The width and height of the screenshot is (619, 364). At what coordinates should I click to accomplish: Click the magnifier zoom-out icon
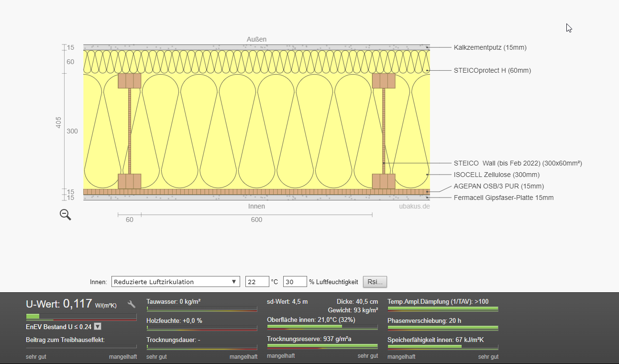pos(66,215)
